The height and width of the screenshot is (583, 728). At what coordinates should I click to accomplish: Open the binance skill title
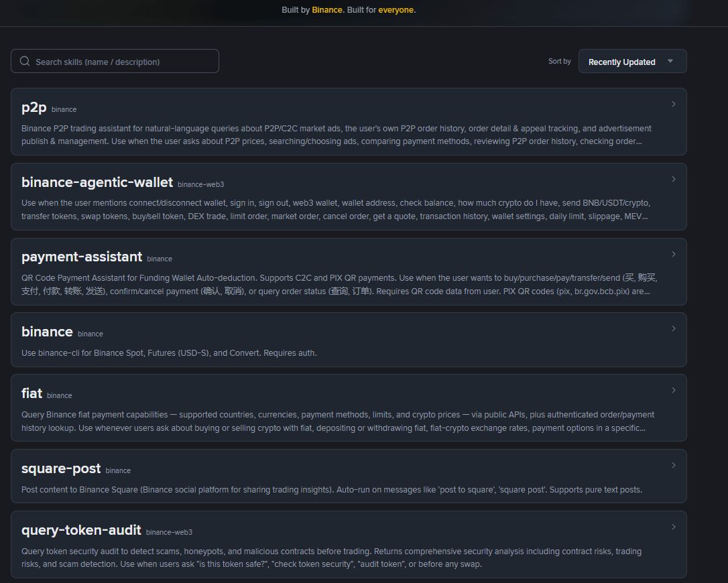(x=47, y=332)
